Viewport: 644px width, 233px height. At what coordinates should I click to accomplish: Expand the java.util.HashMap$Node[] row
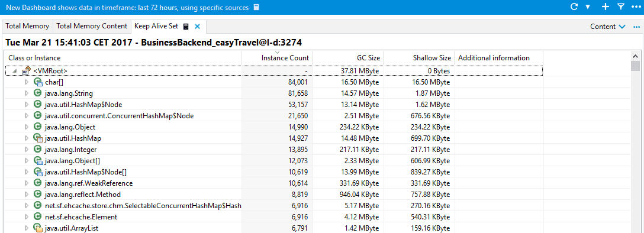27,172
